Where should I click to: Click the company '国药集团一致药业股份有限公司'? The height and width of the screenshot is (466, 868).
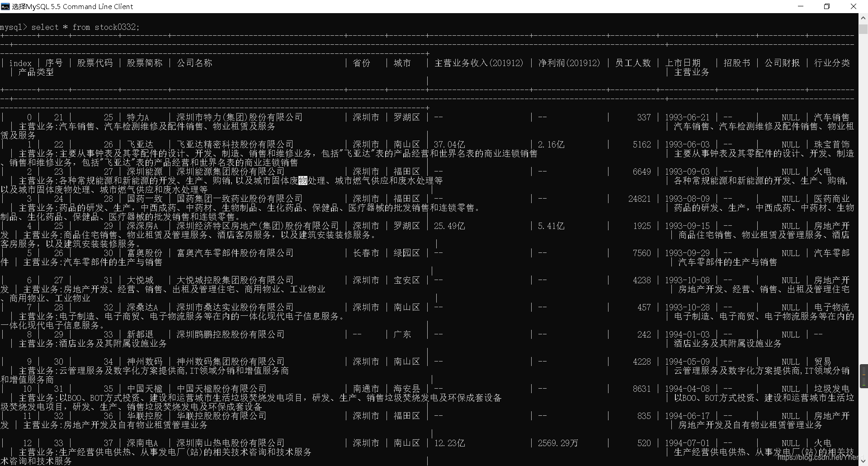(x=239, y=199)
